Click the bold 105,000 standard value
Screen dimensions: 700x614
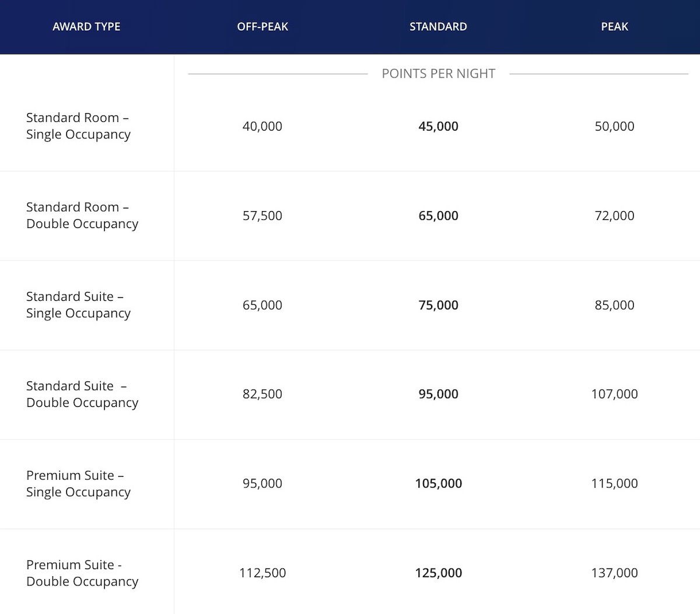438,483
